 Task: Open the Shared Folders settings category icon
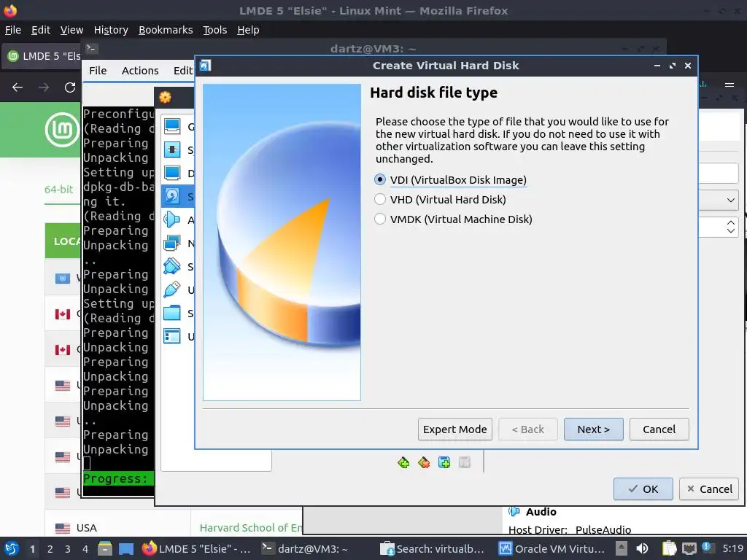pos(172,313)
